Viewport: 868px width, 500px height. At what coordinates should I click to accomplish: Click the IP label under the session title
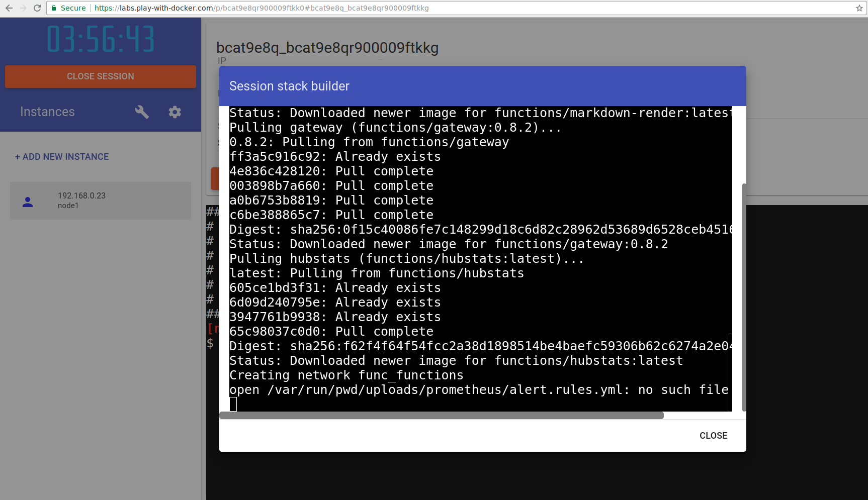point(221,60)
